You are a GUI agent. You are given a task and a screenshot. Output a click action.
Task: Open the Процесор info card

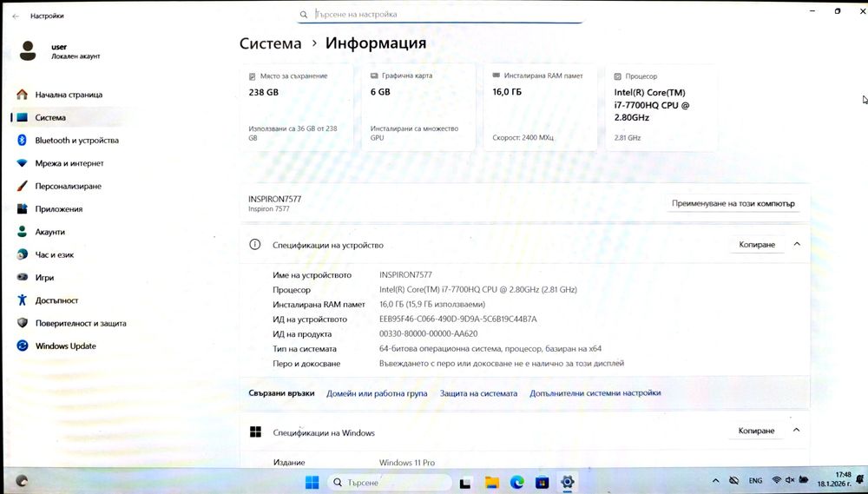(661, 108)
